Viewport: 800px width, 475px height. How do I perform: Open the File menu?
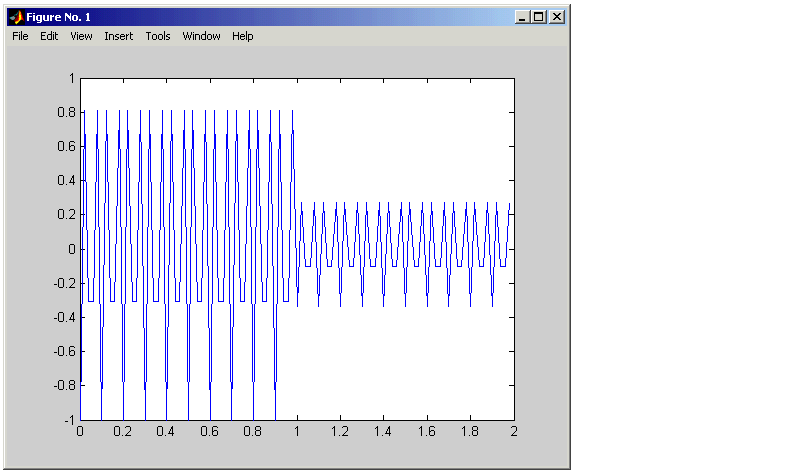click(x=20, y=36)
